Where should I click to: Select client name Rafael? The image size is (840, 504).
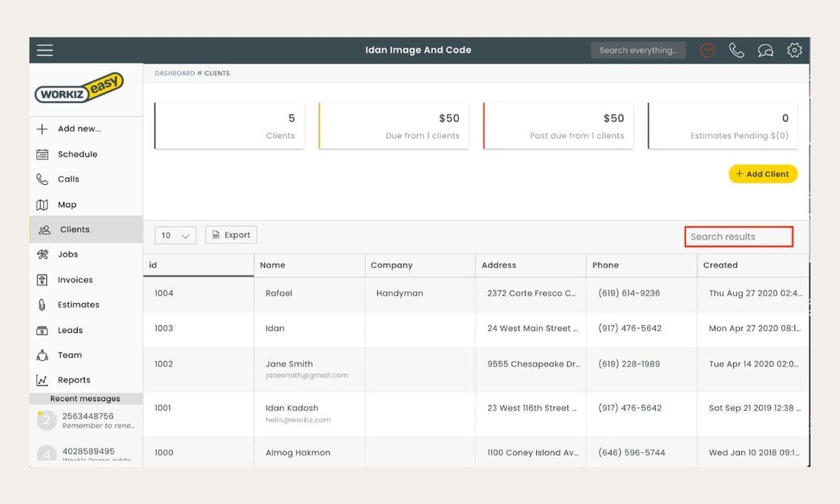(x=279, y=293)
